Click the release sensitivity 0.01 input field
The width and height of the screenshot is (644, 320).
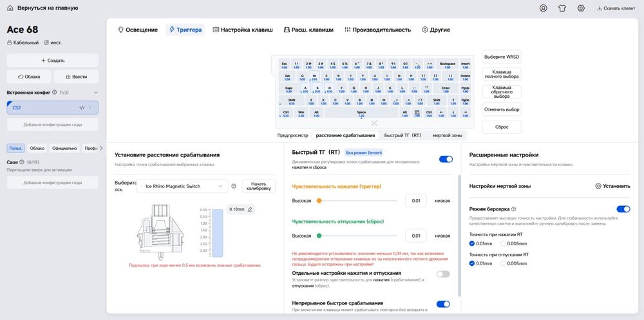415,236
